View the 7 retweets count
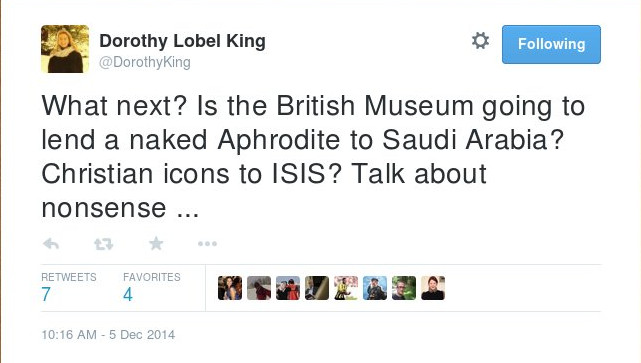The height and width of the screenshot is (363, 641). click(46, 294)
